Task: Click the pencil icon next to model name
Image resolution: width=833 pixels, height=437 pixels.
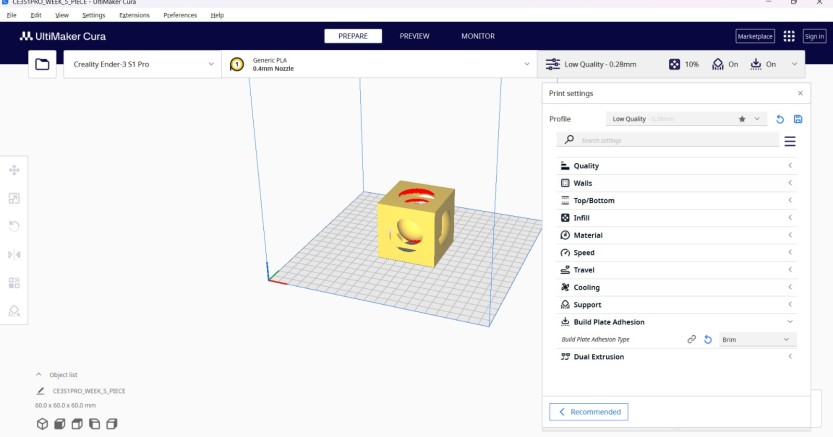Action: [40, 391]
